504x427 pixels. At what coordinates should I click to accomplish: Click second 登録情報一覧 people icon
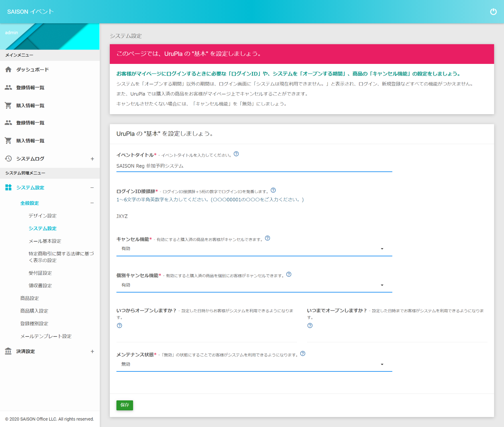point(8,123)
